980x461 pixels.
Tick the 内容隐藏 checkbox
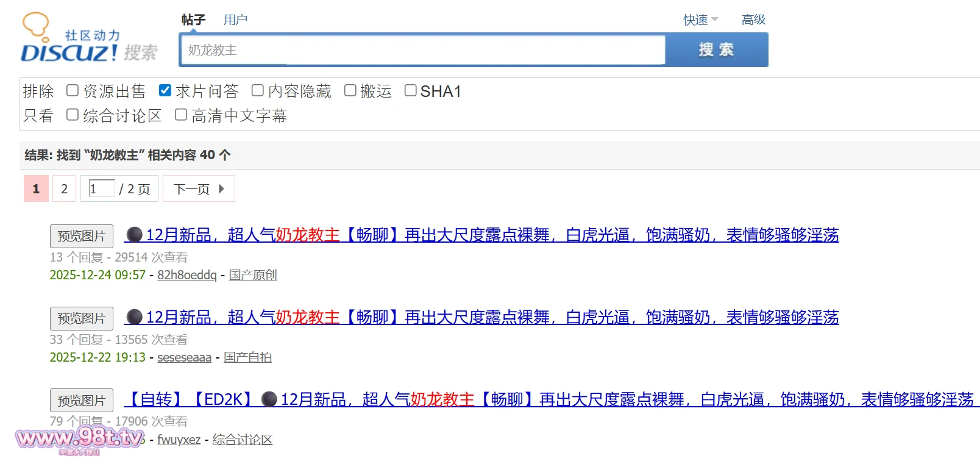point(258,91)
